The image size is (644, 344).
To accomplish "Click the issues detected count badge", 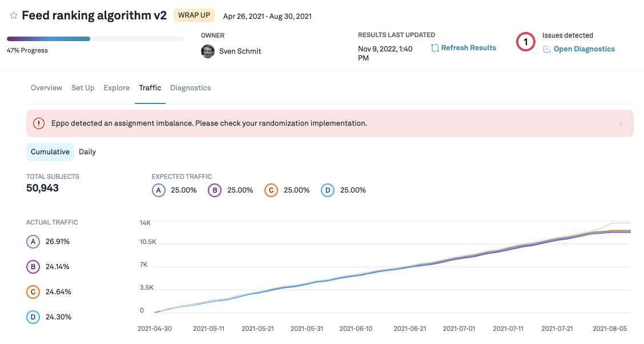I will (x=525, y=42).
